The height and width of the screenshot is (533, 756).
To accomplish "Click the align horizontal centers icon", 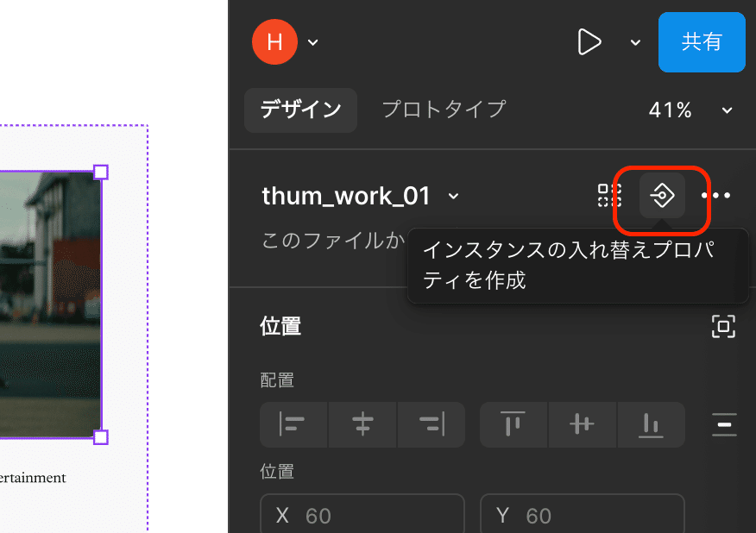I will point(362,424).
